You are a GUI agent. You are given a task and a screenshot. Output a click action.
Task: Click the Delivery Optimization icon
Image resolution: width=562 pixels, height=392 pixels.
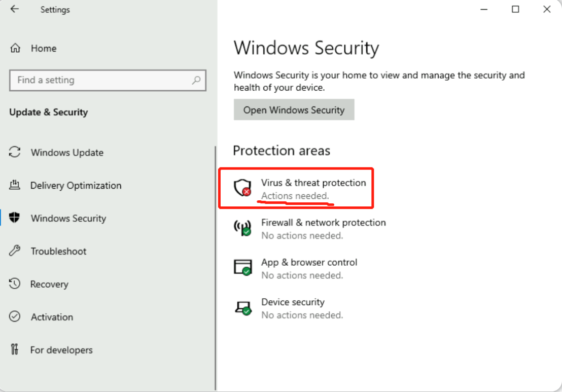click(15, 185)
